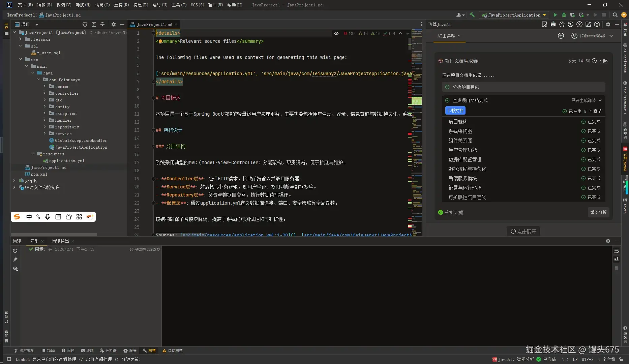Expand 展开生成详情 chevron in the AI panel

tap(600, 100)
